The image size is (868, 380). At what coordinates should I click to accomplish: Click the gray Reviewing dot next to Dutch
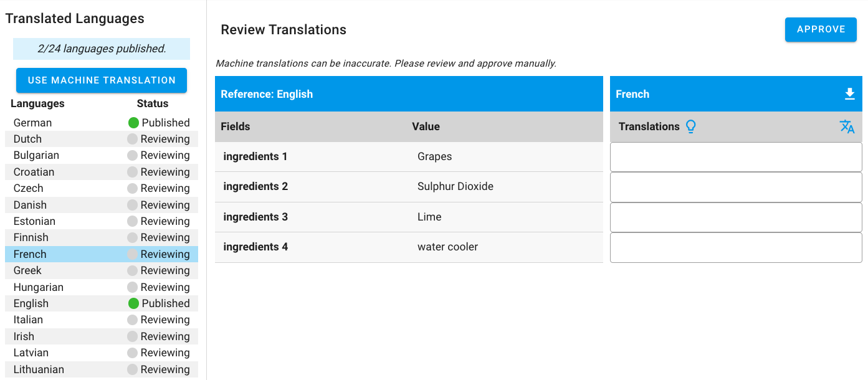pyautogui.click(x=132, y=138)
